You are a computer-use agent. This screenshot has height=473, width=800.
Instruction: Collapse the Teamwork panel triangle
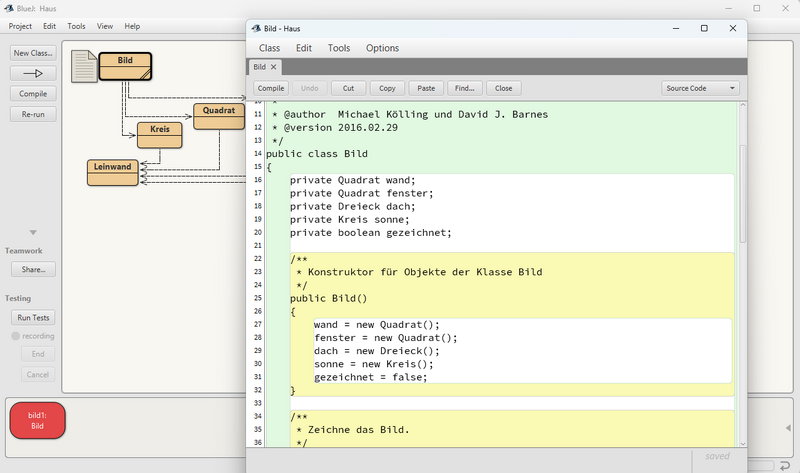[x=32, y=233]
